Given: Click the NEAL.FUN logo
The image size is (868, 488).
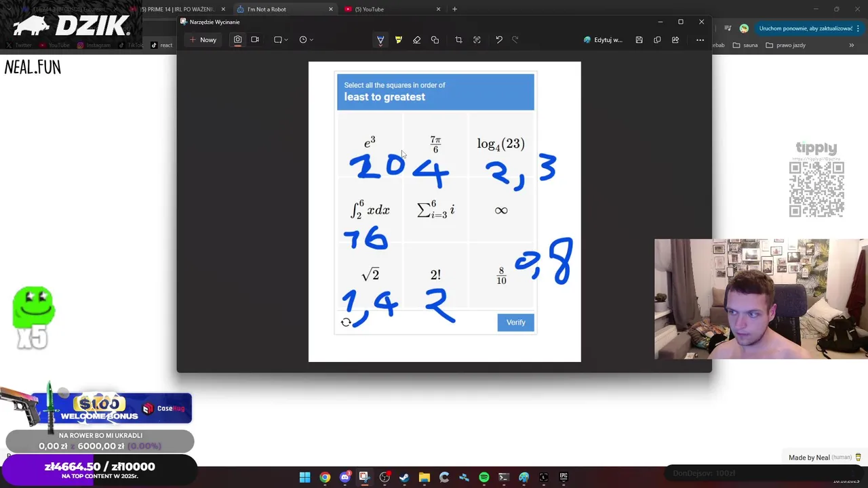Looking at the screenshot, I should click(x=33, y=67).
